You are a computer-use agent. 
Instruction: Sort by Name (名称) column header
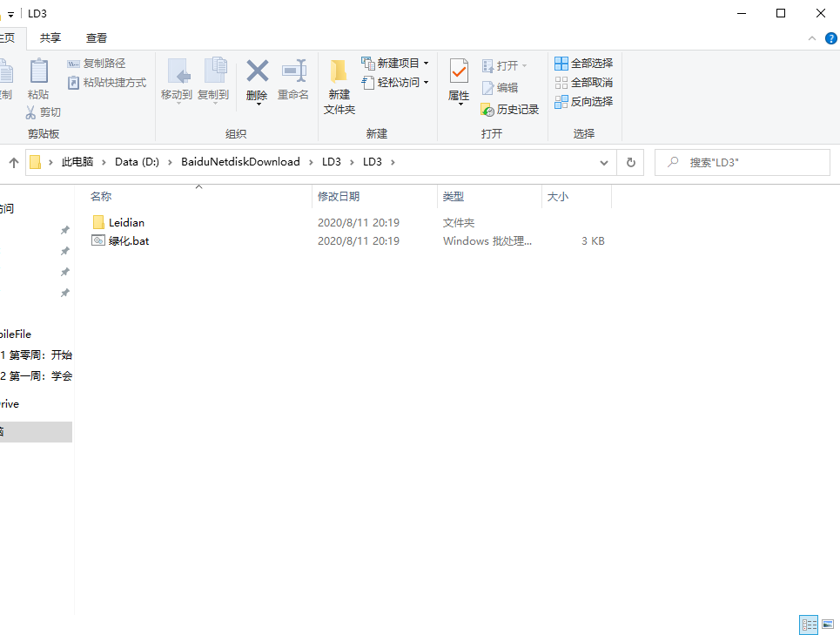(x=200, y=197)
